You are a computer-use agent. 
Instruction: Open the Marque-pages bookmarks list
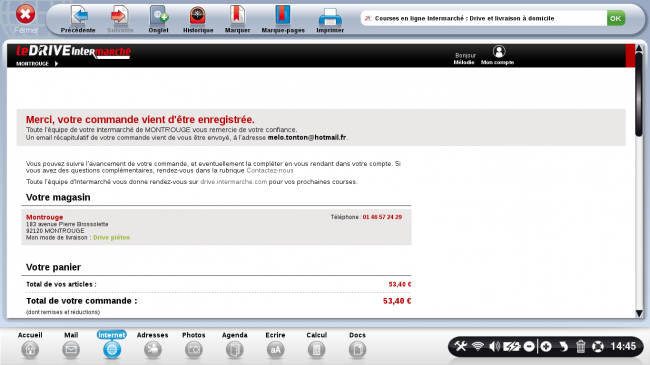point(283,19)
